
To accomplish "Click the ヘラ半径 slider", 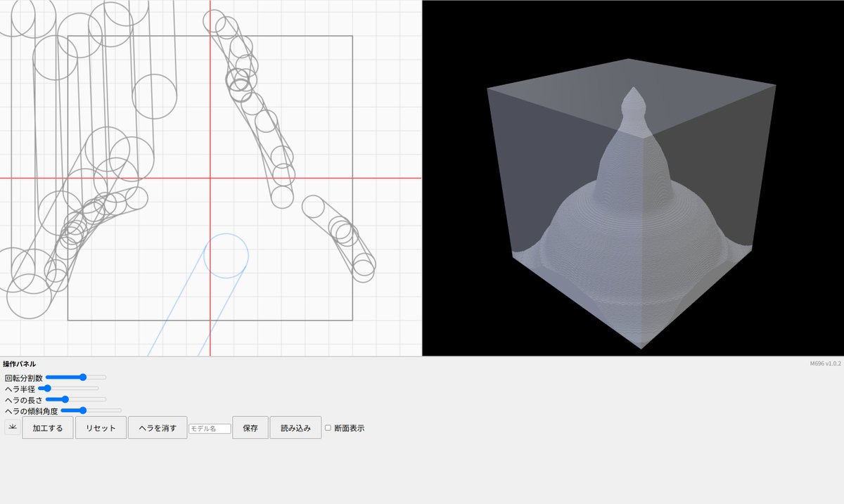I will [68, 388].
